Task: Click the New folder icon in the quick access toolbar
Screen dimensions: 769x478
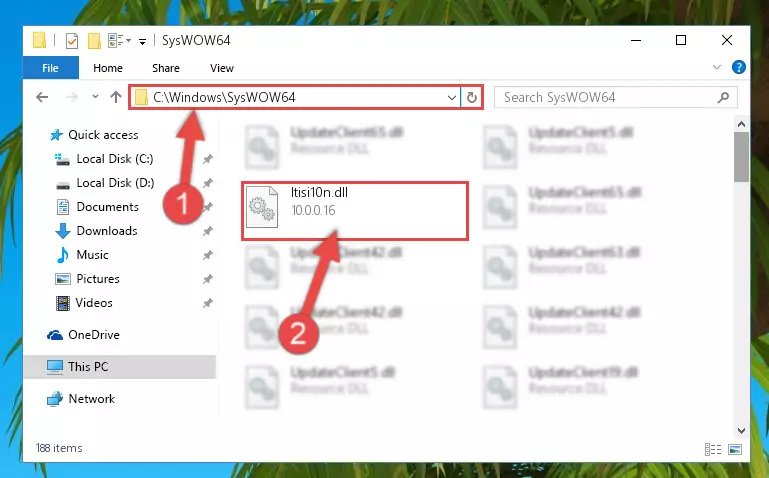Action: coord(94,41)
